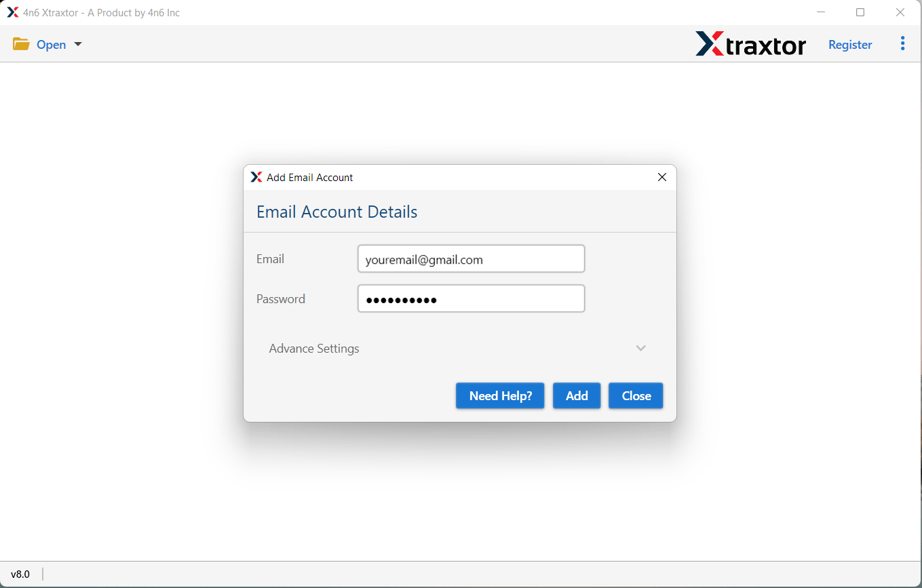The image size is (922, 588).
Task: Click the app icon in the window titlebar
Action: pos(12,12)
